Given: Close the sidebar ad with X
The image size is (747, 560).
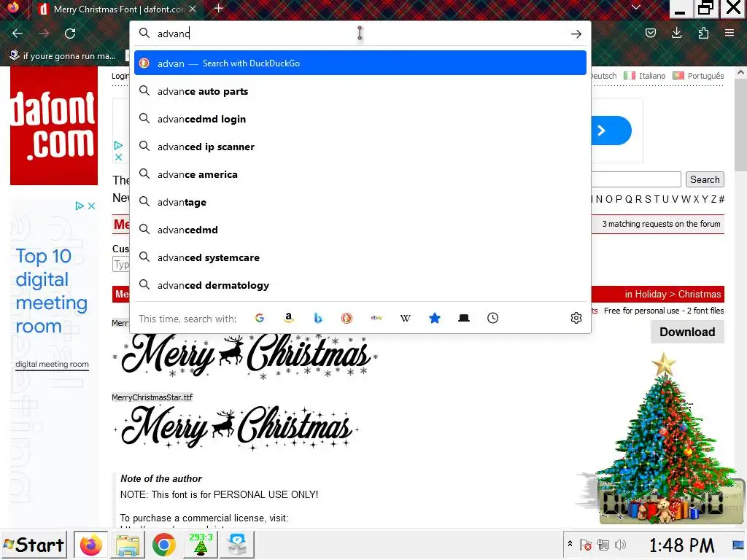Looking at the screenshot, I should click(x=91, y=206).
